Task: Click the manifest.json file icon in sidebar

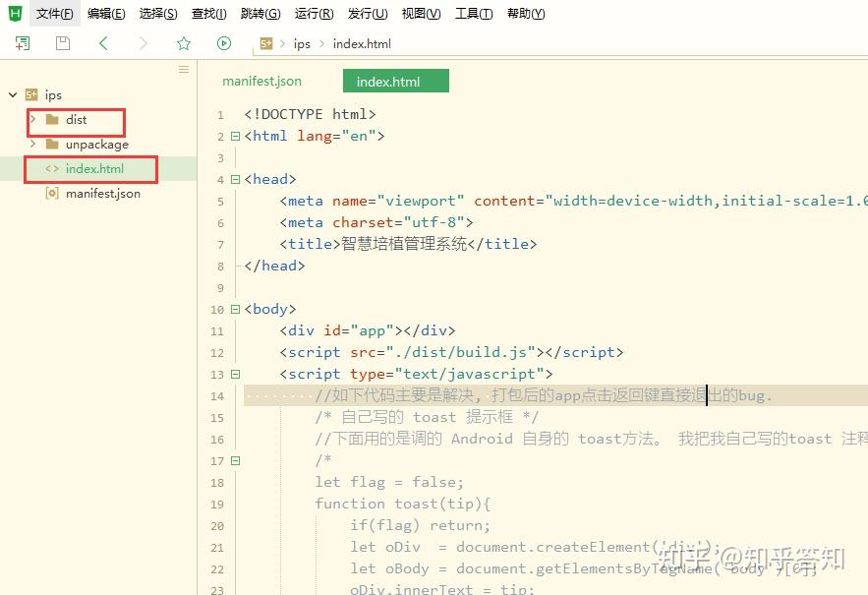Action: [x=52, y=193]
